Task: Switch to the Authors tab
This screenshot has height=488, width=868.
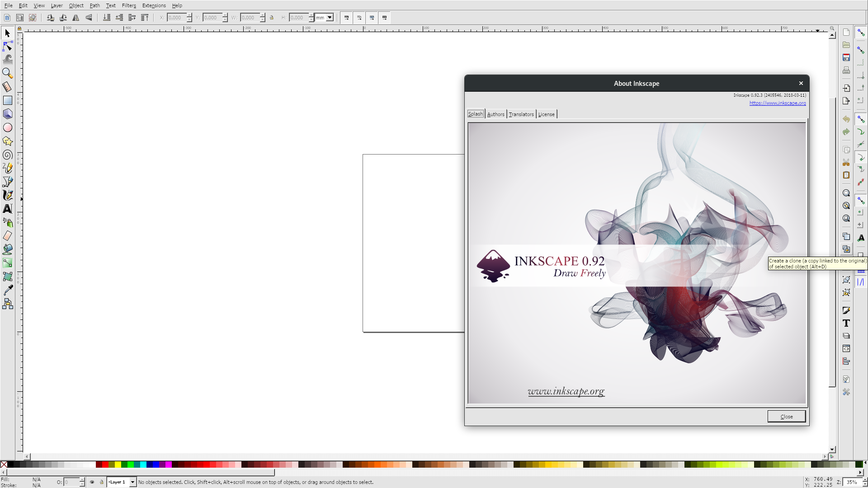Action: (x=495, y=114)
